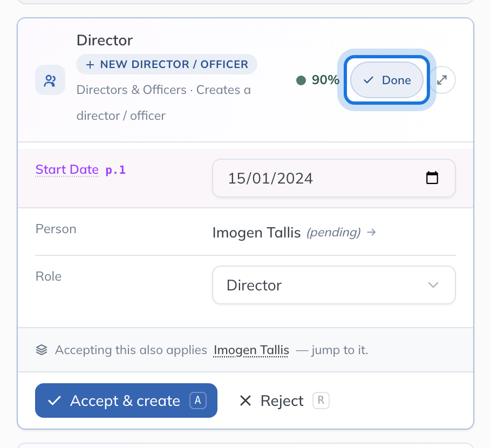Click the pending status text
The width and height of the screenshot is (491, 448).
coord(334,233)
